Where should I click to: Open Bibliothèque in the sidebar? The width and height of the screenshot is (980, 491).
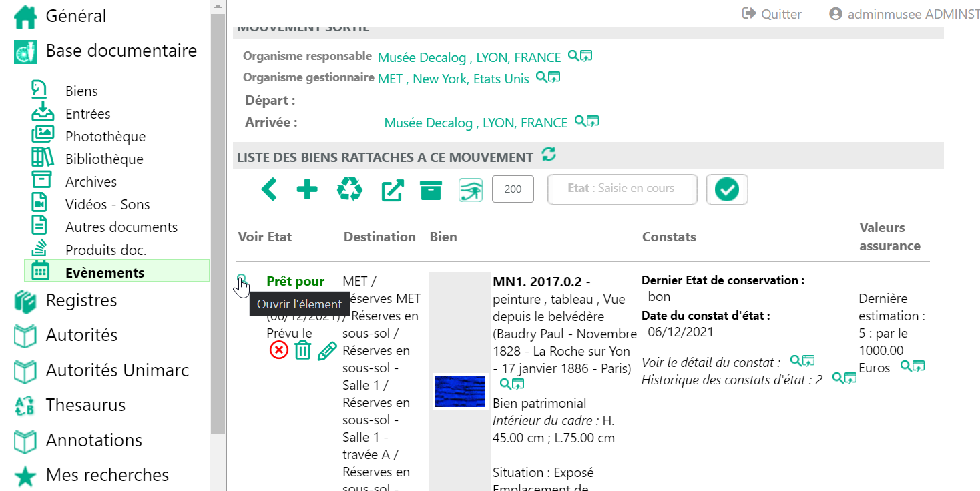[103, 159]
